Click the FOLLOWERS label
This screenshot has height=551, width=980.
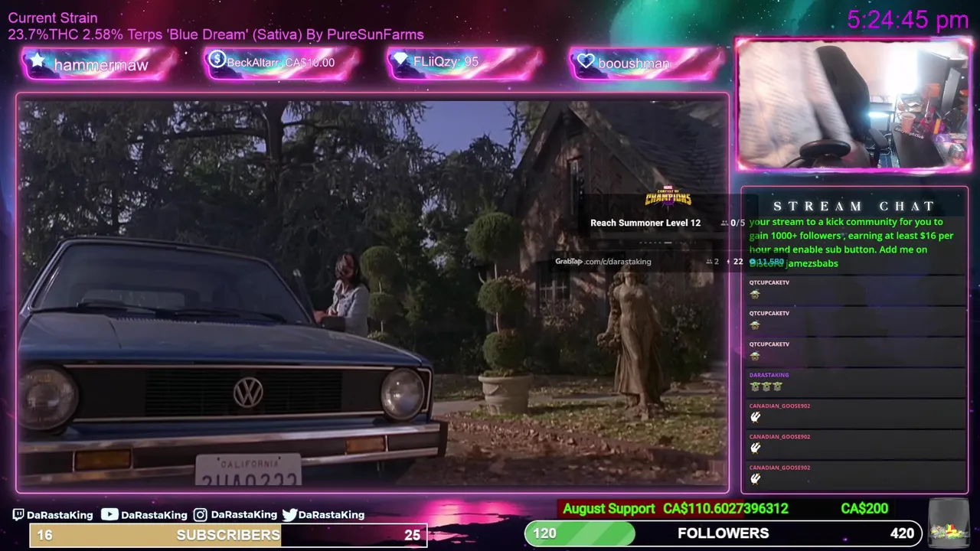pyautogui.click(x=724, y=533)
